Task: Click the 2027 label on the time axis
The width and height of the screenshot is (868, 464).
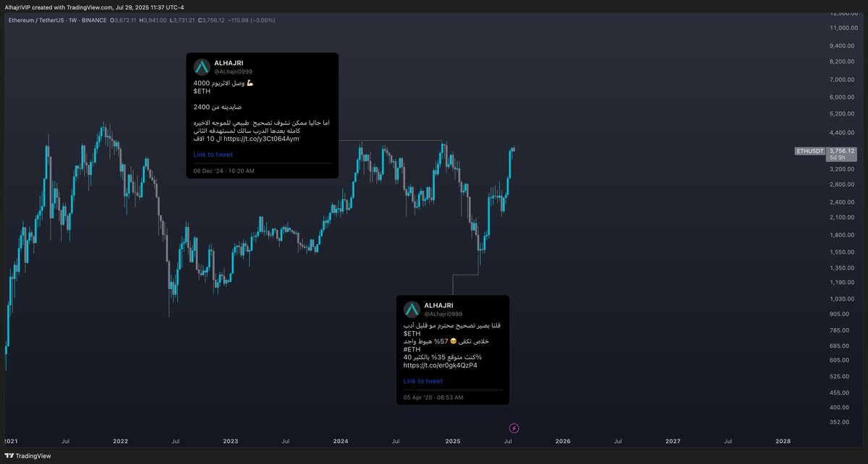Action: point(672,440)
